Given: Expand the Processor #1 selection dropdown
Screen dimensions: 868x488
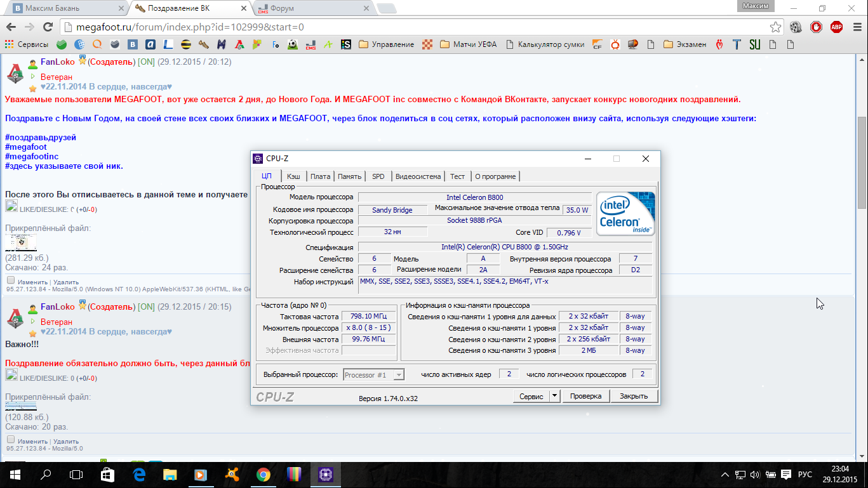Looking at the screenshot, I should (399, 375).
